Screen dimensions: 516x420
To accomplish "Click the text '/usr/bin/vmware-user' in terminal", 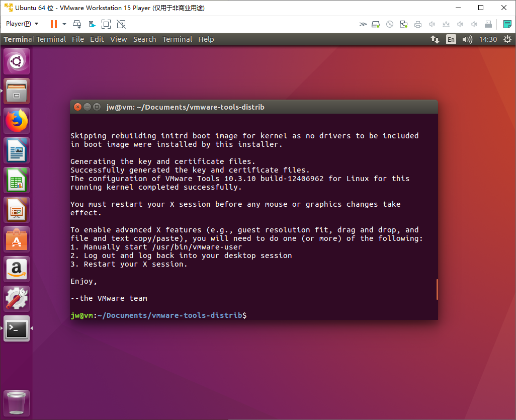I will 197,247.
